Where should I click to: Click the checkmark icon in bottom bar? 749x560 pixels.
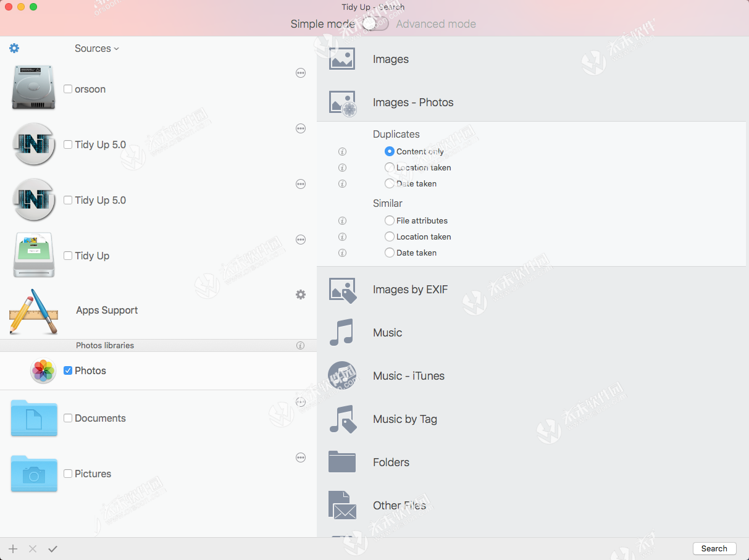pos(52,549)
